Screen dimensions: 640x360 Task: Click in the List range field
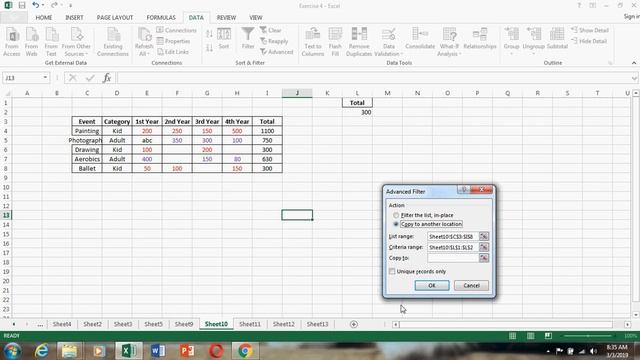click(453, 236)
